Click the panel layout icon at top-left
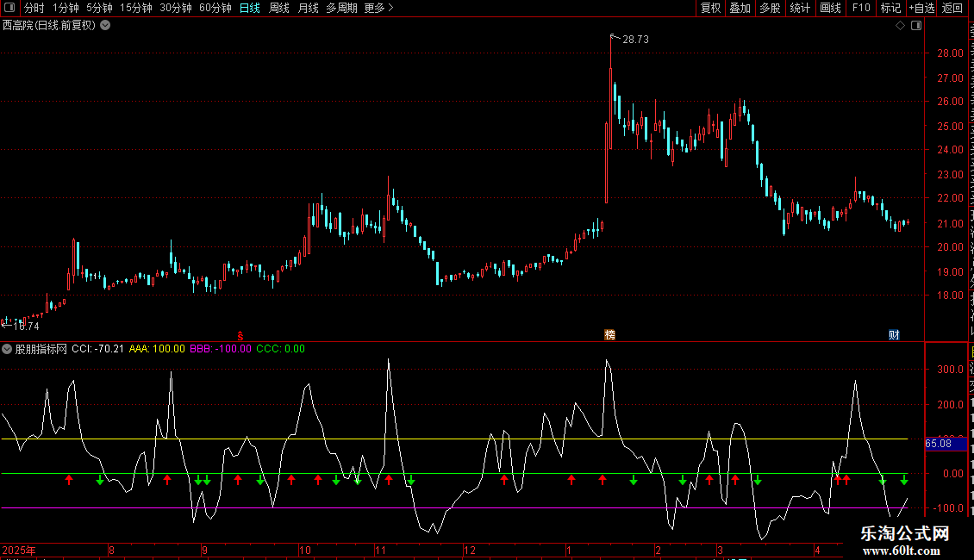The width and height of the screenshot is (974, 560). click(9, 8)
